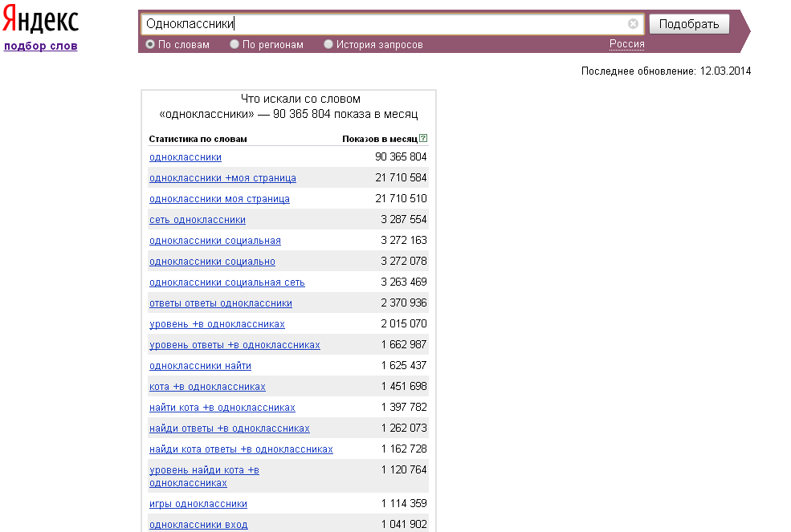
Task: Open одноклассники +моя страница link
Action: (x=222, y=178)
